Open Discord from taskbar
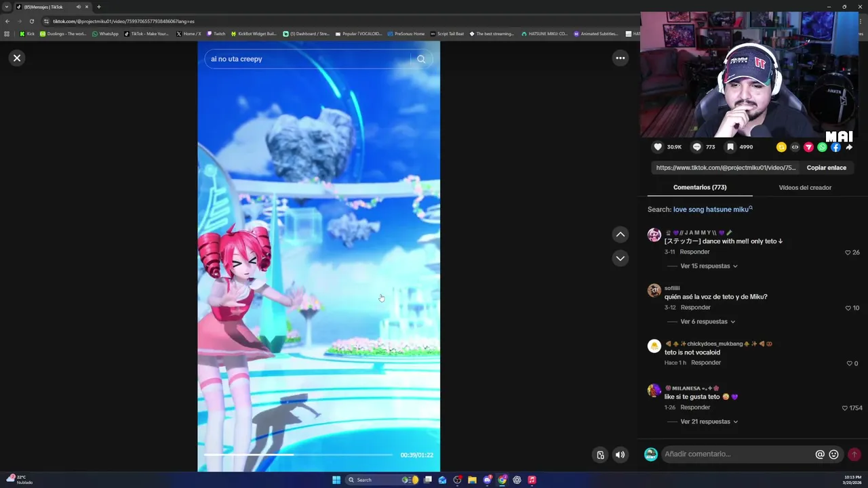 click(x=487, y=480)
